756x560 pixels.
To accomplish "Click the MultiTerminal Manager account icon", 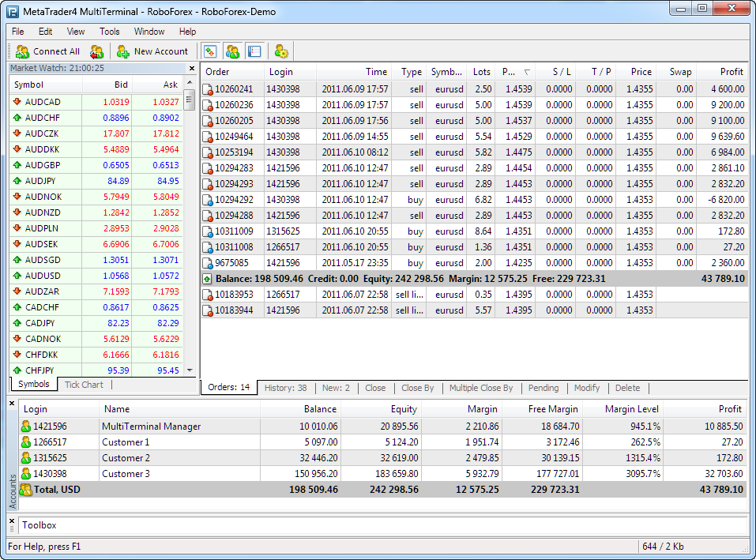I will click(26, 427).
